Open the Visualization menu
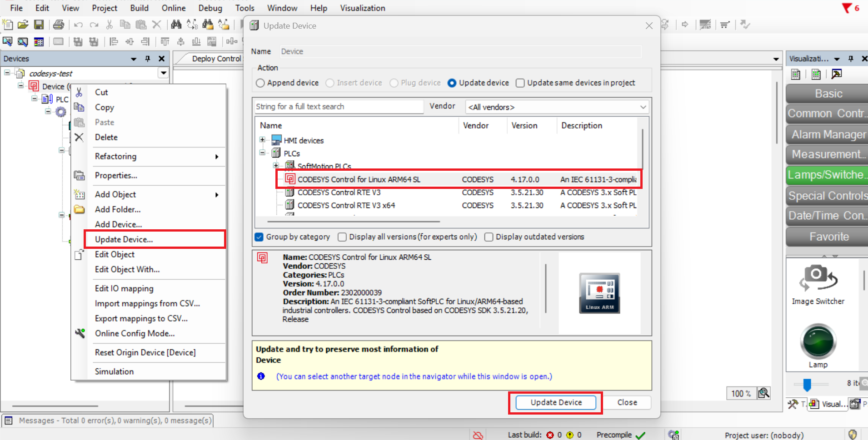 (362, 8)
